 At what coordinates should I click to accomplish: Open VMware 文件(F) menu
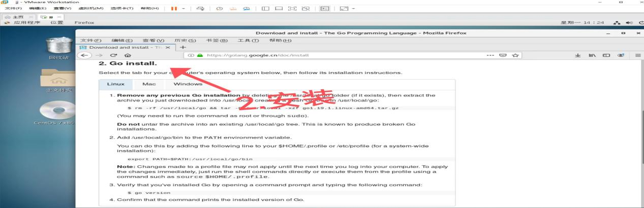point(12,8)
